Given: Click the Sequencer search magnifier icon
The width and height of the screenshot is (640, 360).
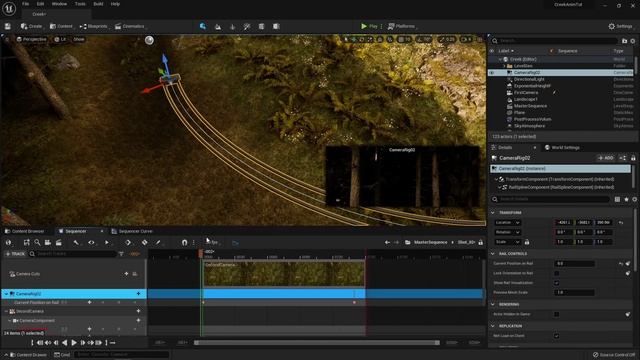Looking at the screenshot, I should [37, 242].
